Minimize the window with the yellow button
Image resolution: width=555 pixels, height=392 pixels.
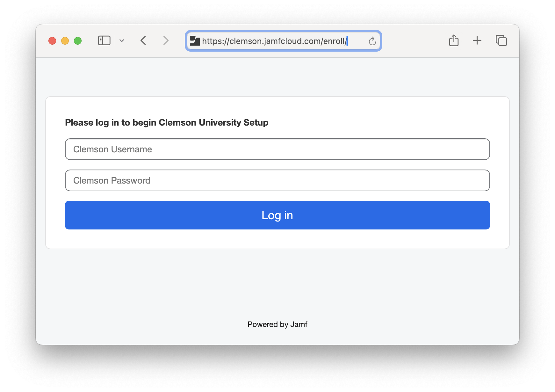[65, 41]
